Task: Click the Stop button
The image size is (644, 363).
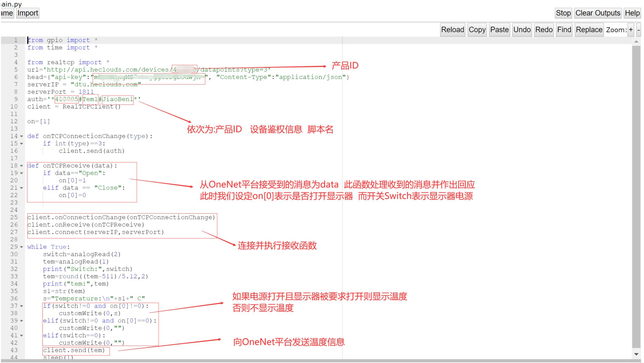Action: pyautogui.click(x=563, y=13)
